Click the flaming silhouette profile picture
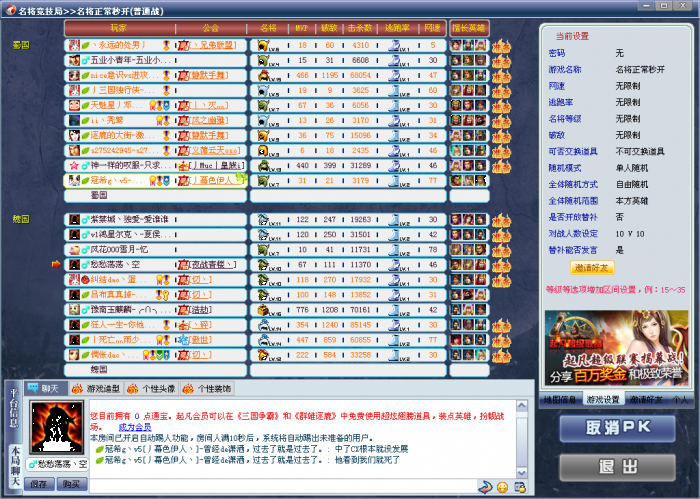Viewport: 700px width, 499px height. click(57, 427)
